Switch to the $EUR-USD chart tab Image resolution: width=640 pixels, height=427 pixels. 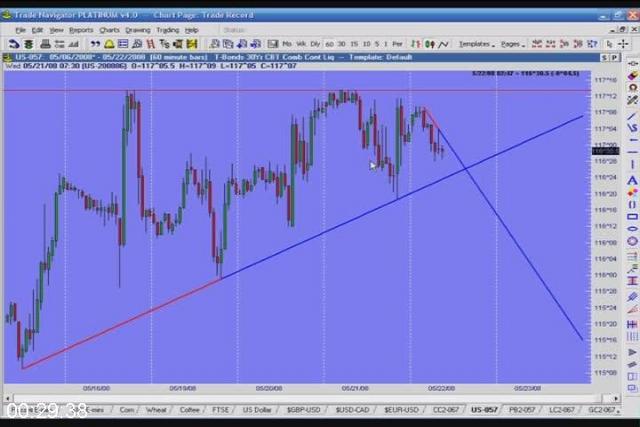[x=401, y=410]
